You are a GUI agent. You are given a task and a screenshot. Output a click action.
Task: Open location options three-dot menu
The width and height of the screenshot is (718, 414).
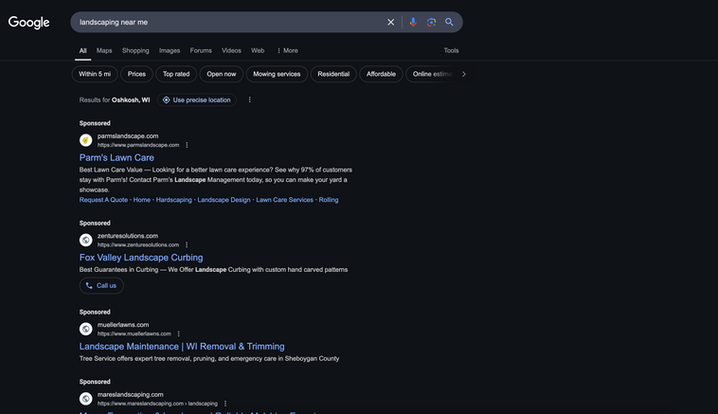click(250, 100)
